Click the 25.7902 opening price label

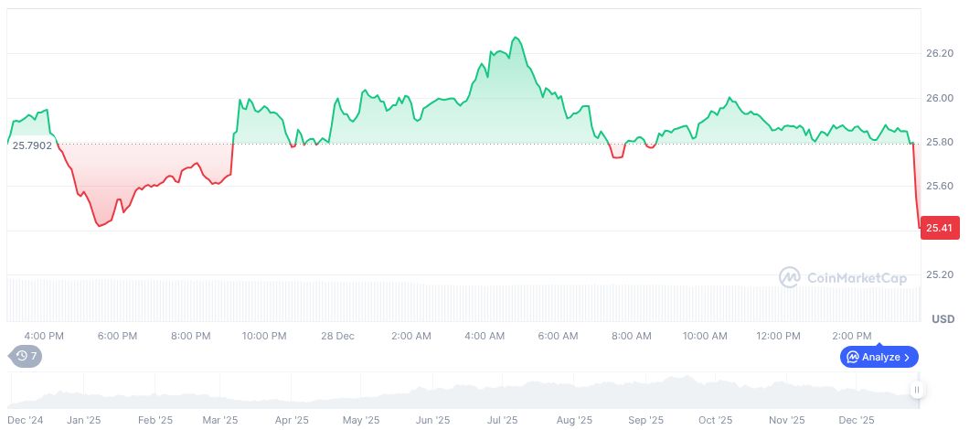tap(32, 145)
